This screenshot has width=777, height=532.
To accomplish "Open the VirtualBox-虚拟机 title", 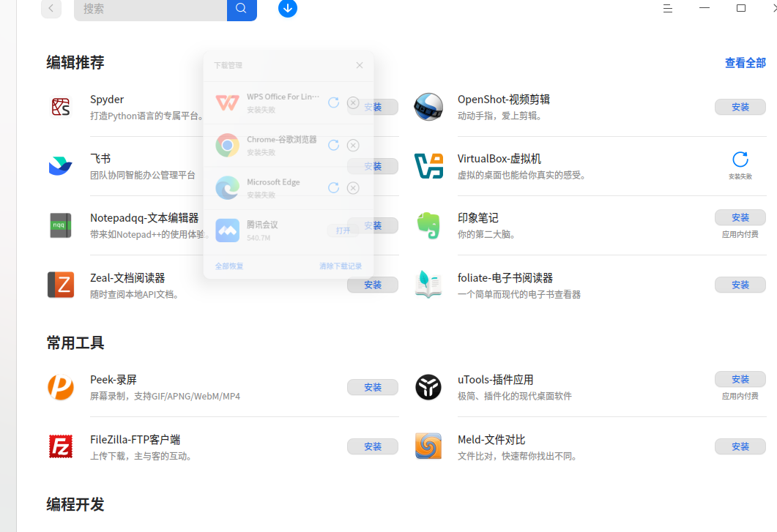I will [499, 159].
